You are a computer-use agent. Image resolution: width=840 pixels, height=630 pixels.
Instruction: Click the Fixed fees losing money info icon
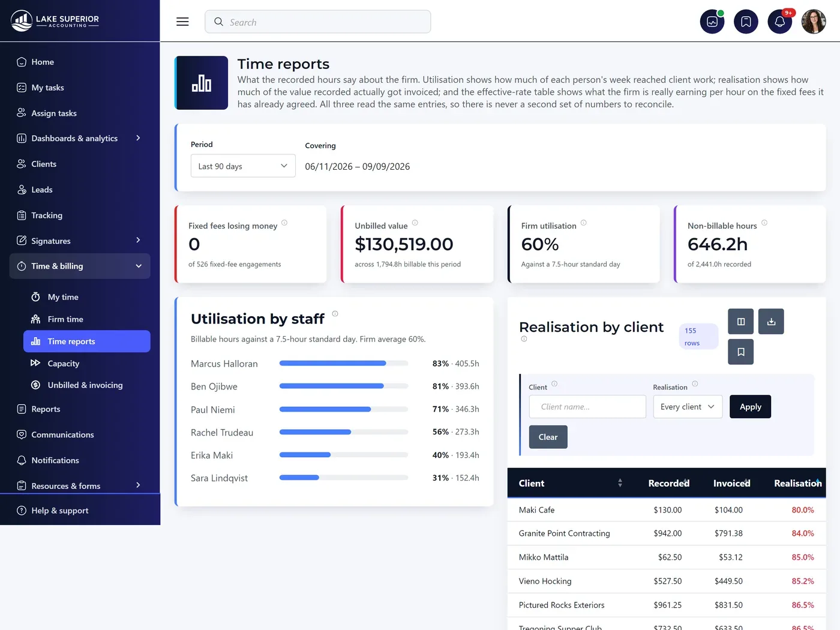point(284,223)
